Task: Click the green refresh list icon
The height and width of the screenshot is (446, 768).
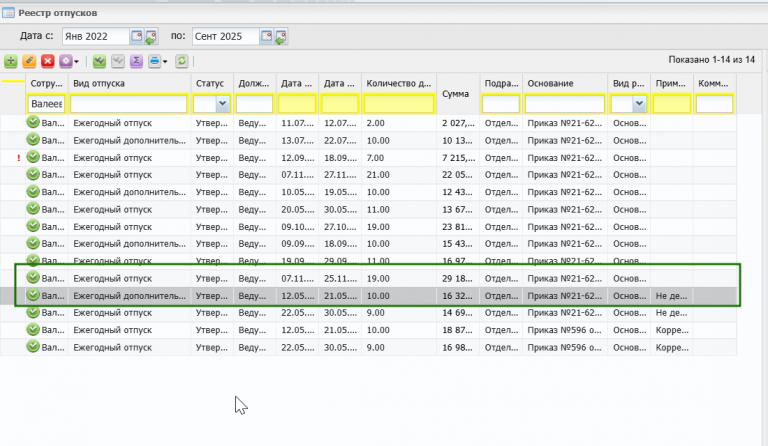Action: point(182,61)
